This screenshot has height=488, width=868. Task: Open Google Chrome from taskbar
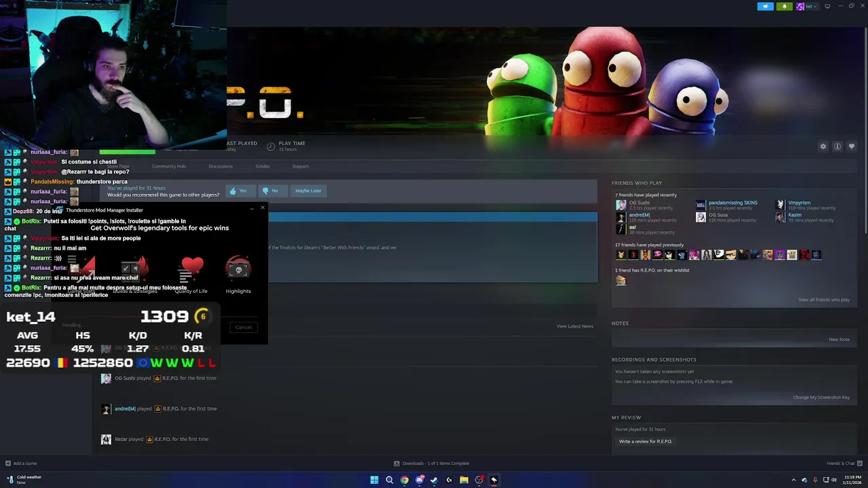click(404, 480)
